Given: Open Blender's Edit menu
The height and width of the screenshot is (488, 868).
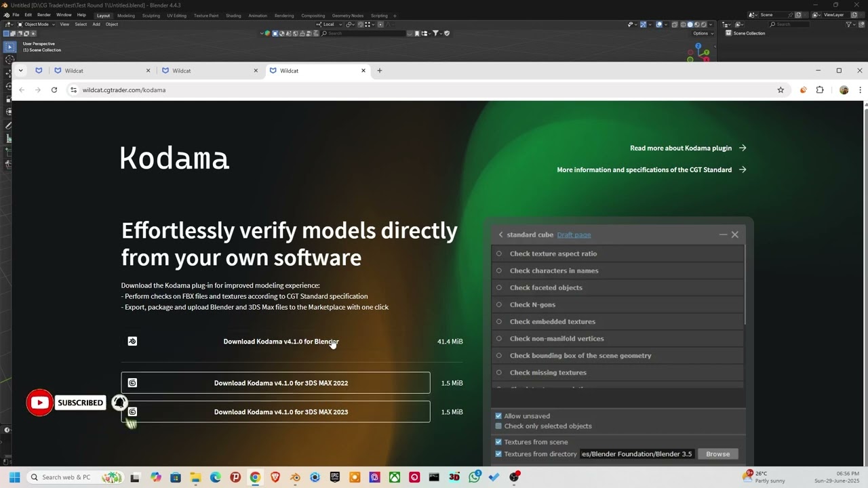Looking at the screenshot, I should (x=28, y=15).
